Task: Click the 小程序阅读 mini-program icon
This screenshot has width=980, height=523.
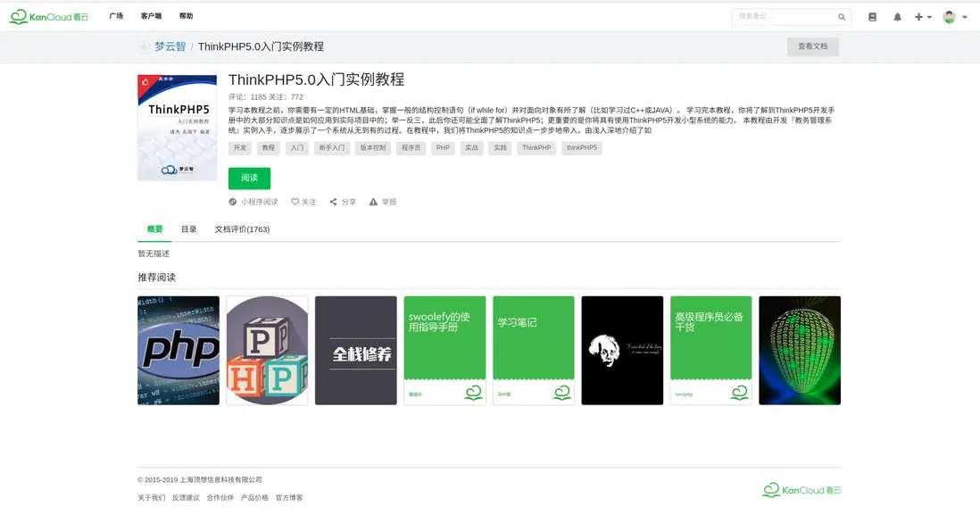Action: coord(232,202)
